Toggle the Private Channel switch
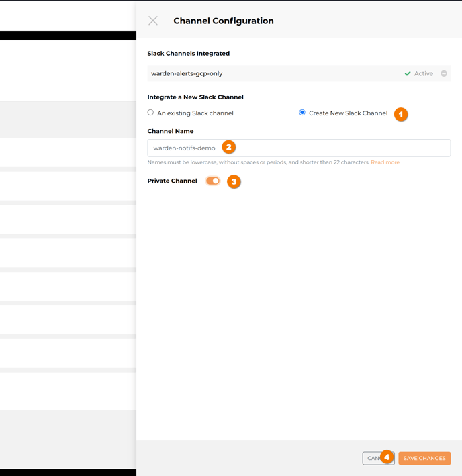 coord(213,181)
